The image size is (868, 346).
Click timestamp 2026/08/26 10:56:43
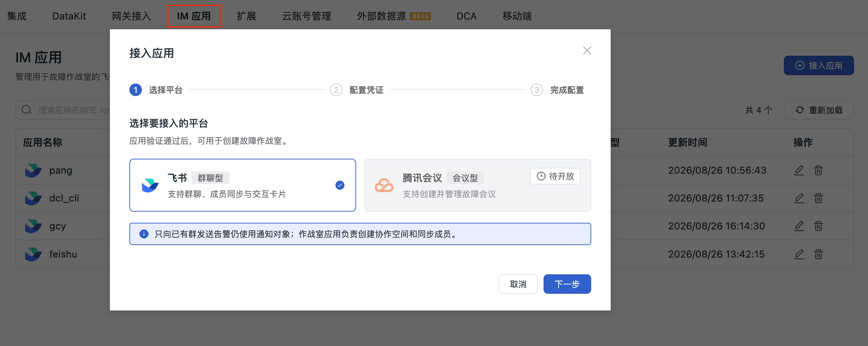pos(717,170)
